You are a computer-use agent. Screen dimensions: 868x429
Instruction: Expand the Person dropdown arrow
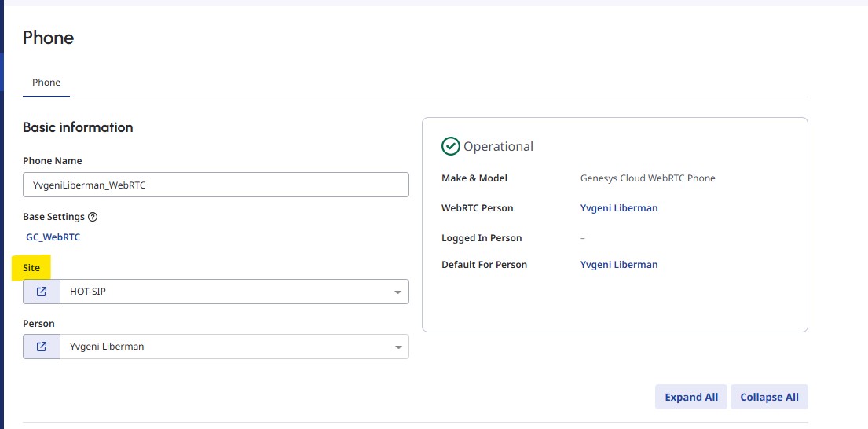[x=397, y=346]
